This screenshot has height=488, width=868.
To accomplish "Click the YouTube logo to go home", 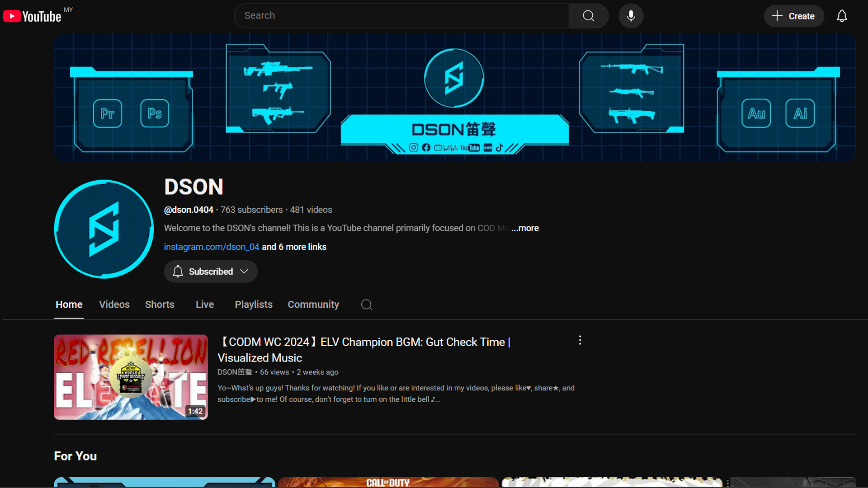I will (x=33, y=15).
